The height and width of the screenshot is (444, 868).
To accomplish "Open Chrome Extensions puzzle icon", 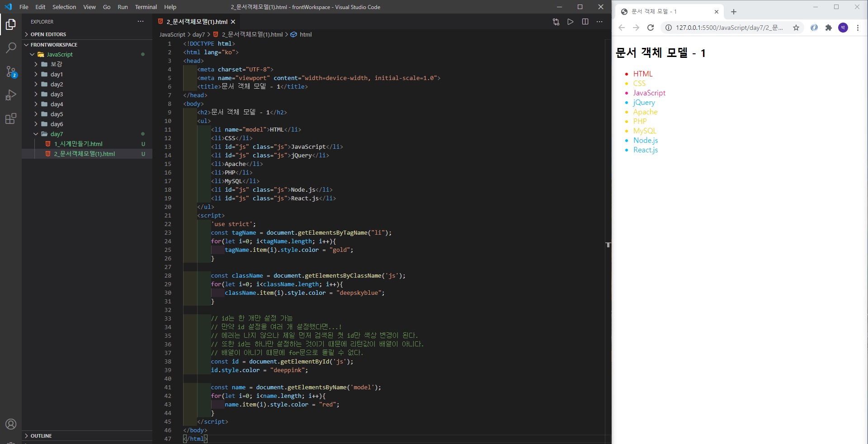I will coord(828,28).
